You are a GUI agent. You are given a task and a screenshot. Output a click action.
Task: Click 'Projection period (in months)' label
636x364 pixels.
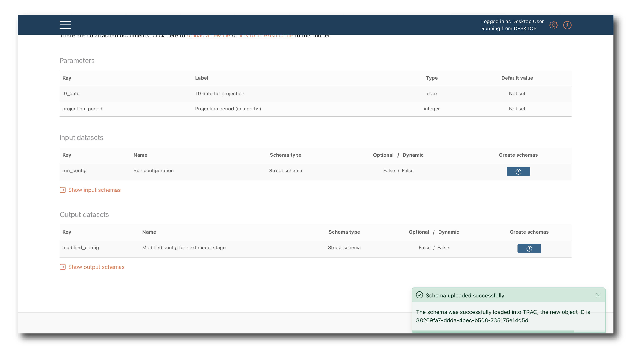coord(228,109)
